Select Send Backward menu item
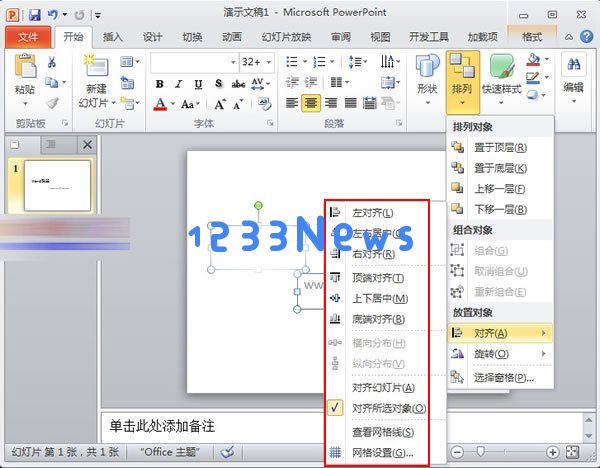600x468 pixels. (501, 209)
